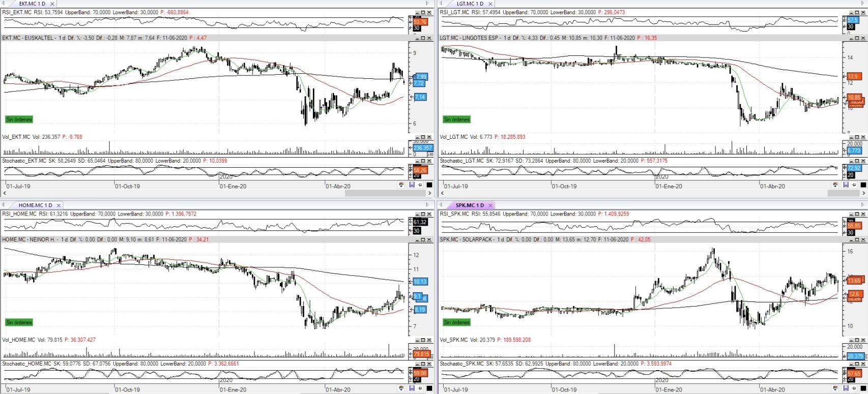Open the black color swatch below the EKT chart
Viewport: 868px width, 394px height.
click(429, 185)
